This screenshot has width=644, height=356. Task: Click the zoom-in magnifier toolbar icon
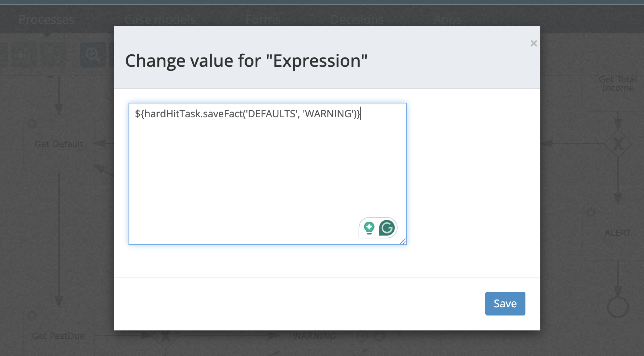click(x=93, y=55)
